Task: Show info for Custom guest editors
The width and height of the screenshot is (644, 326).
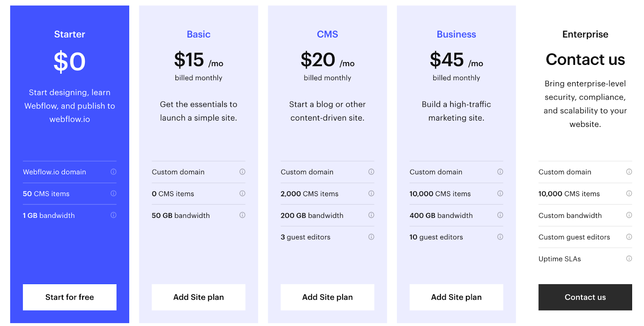Action: (629, 237)
